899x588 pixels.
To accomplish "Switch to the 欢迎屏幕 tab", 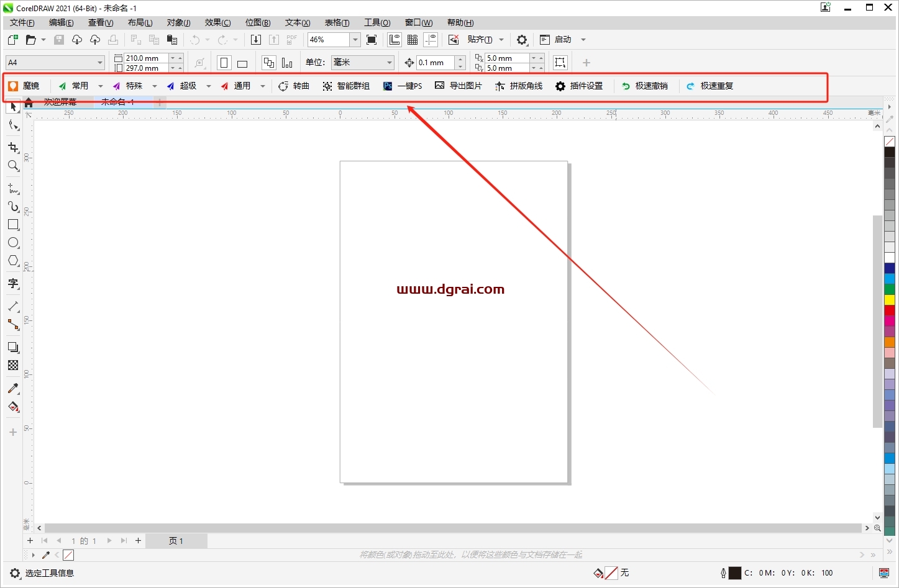I will click(60, 102).
